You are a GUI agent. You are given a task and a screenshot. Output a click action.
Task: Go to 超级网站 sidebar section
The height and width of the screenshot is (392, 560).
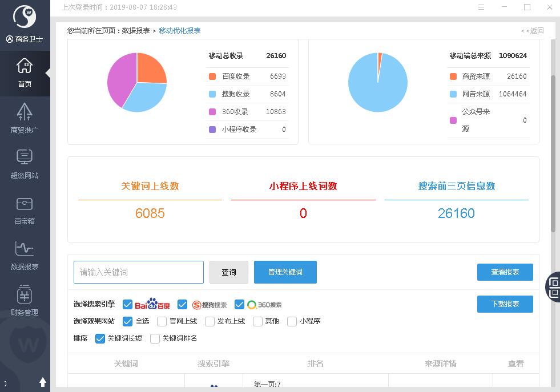pos(25,158)
